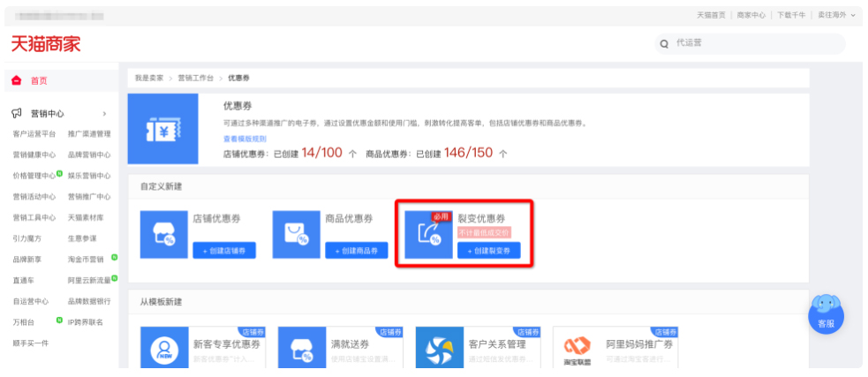This screenshot has width=868, height=377.
Task: Click the 代运营 search input field
Action: [750, 44]
